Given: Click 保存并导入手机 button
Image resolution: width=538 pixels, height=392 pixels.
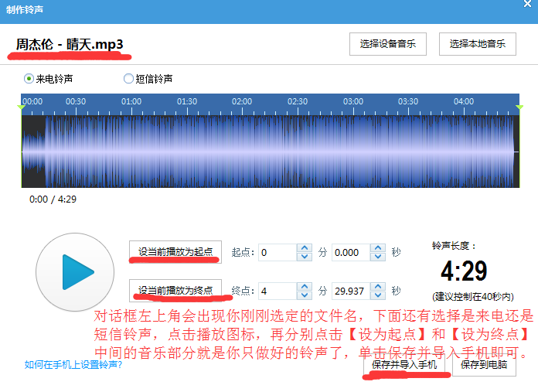Looking at the screenshot, I should (x=404, y=365).
